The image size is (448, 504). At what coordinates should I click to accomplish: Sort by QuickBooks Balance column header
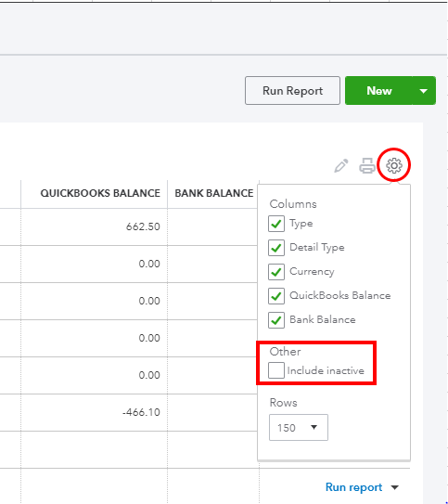100,193
